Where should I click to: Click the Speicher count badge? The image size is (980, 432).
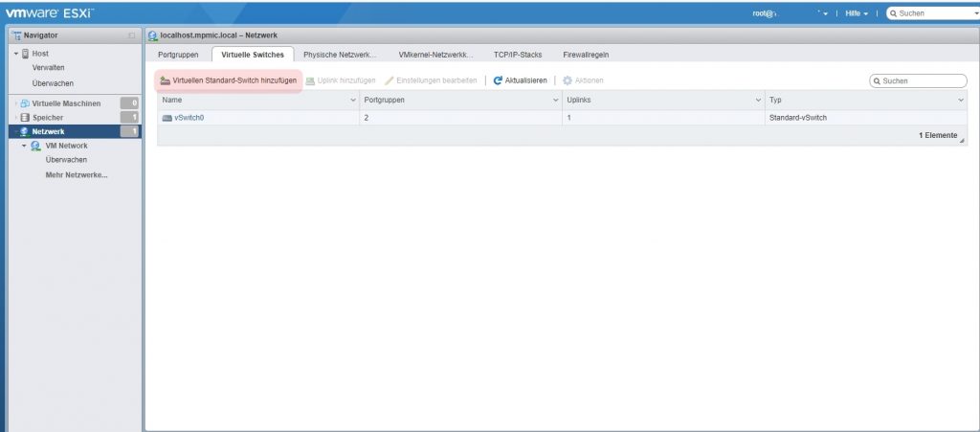(x=129, y=118)
